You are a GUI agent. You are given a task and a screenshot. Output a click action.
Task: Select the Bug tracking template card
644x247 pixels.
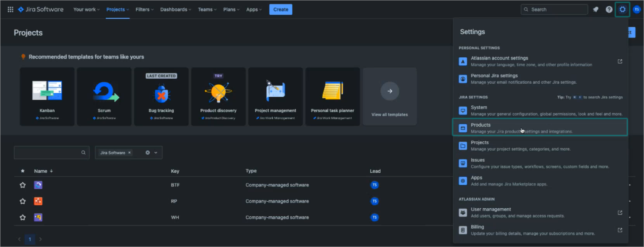tap(161, 96)
